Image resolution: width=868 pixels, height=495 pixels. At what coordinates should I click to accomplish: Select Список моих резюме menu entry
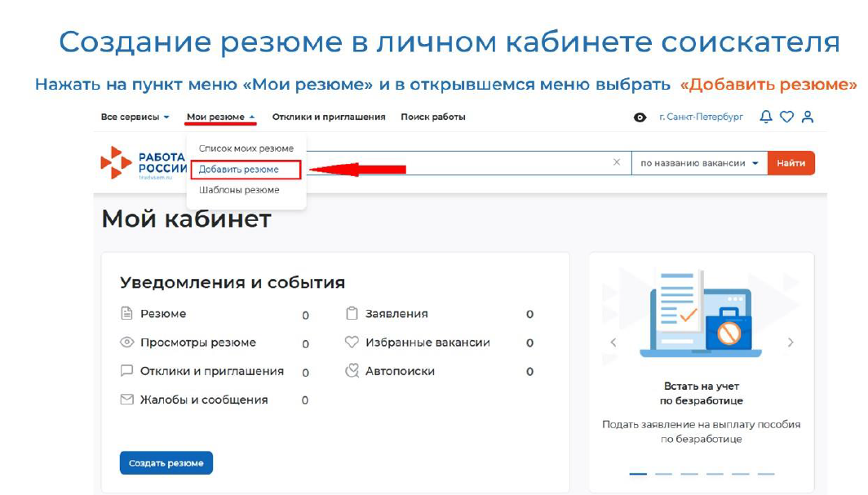point(246,148)
